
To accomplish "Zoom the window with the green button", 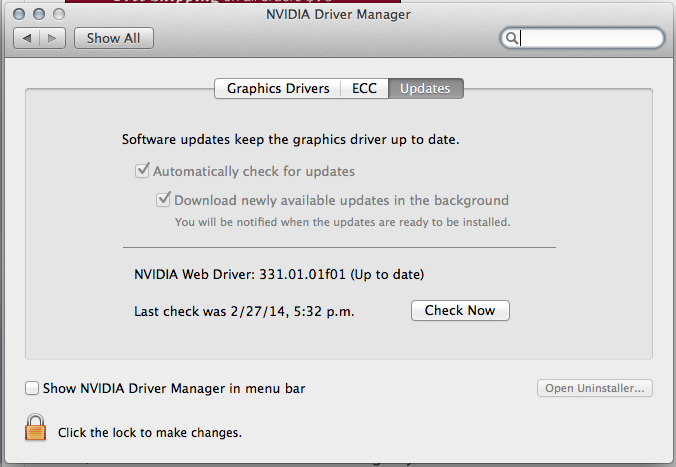I will click(57, 15).
